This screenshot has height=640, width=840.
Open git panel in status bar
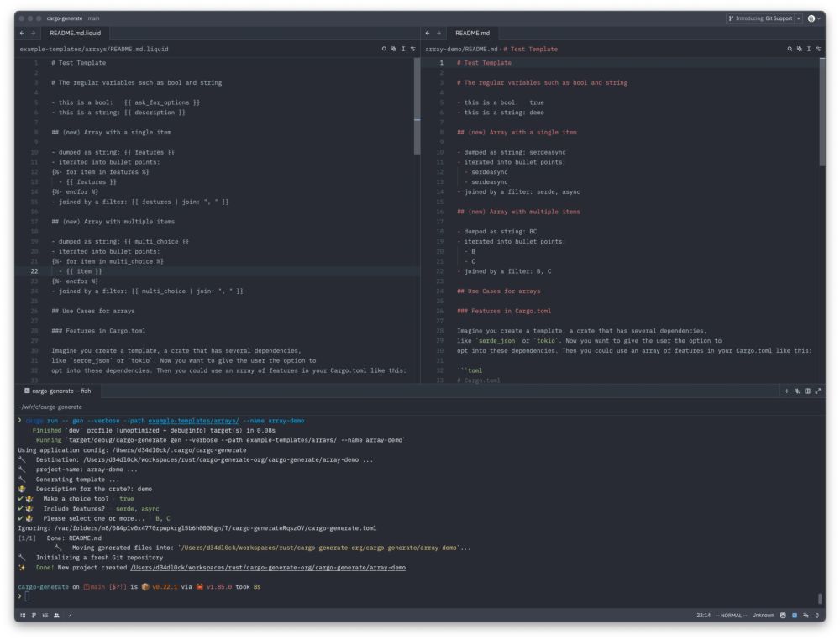click(34, 616)
